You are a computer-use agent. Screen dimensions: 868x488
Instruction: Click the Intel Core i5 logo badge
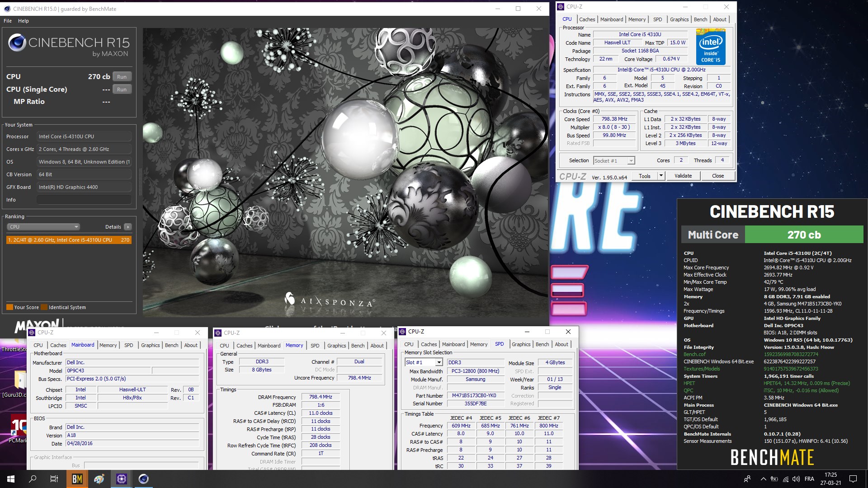click(711, 47)
